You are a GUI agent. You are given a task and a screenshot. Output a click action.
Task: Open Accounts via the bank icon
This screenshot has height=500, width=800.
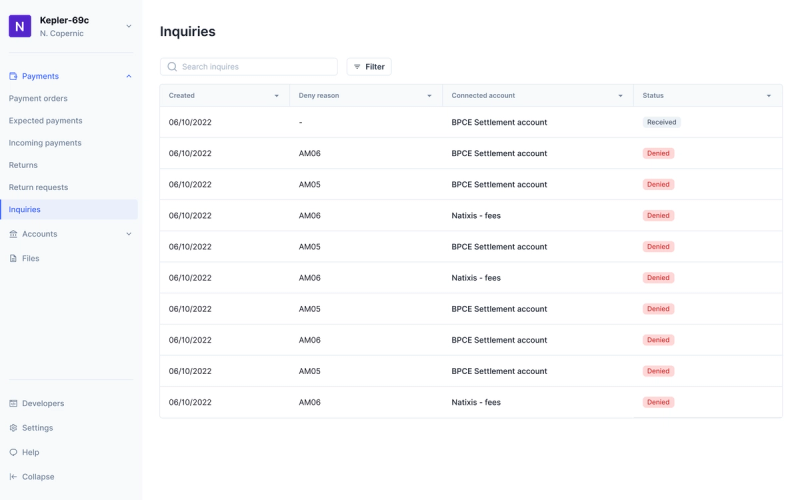(x=13, y=234)
